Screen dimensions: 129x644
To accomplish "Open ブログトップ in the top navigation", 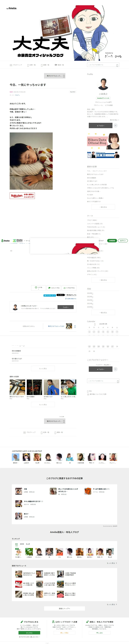I will pyautogui.click(x=16, y=65).
